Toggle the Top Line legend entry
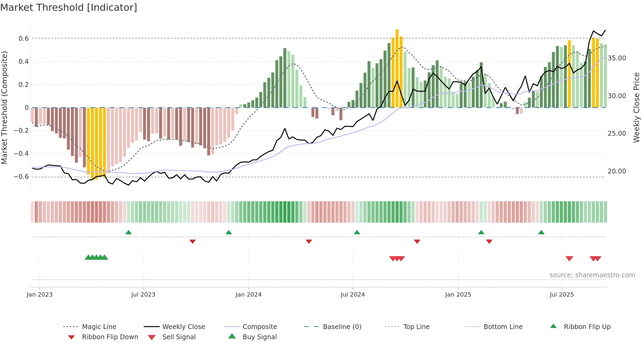 (x=407, y=327)
